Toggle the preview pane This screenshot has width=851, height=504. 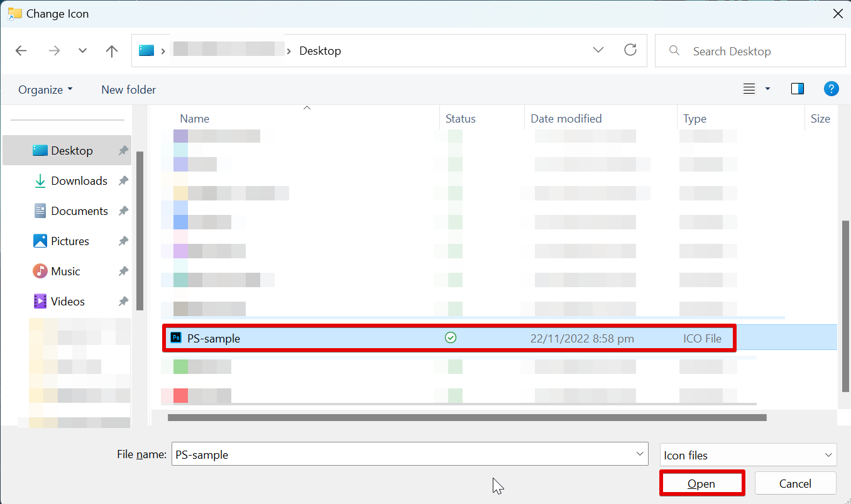(x=798, y=89)
